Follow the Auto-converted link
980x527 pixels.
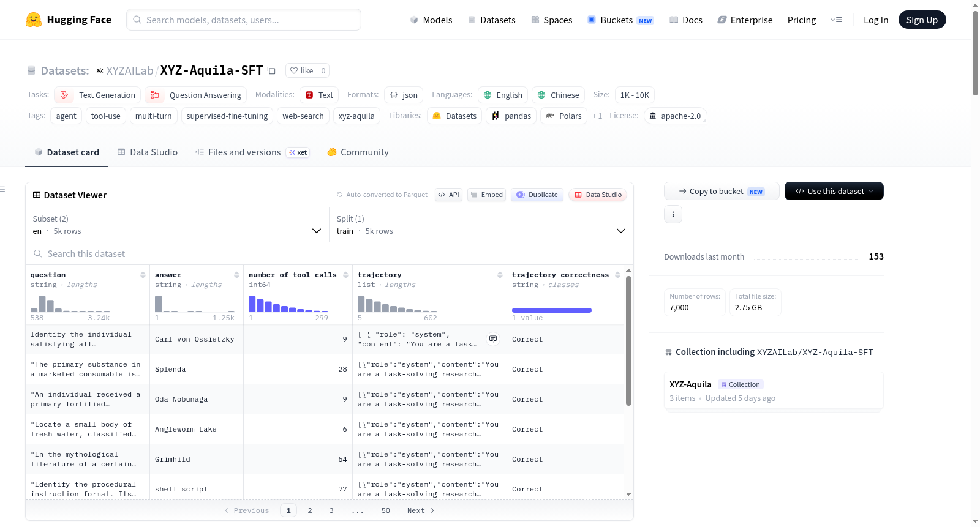point(370,195)
